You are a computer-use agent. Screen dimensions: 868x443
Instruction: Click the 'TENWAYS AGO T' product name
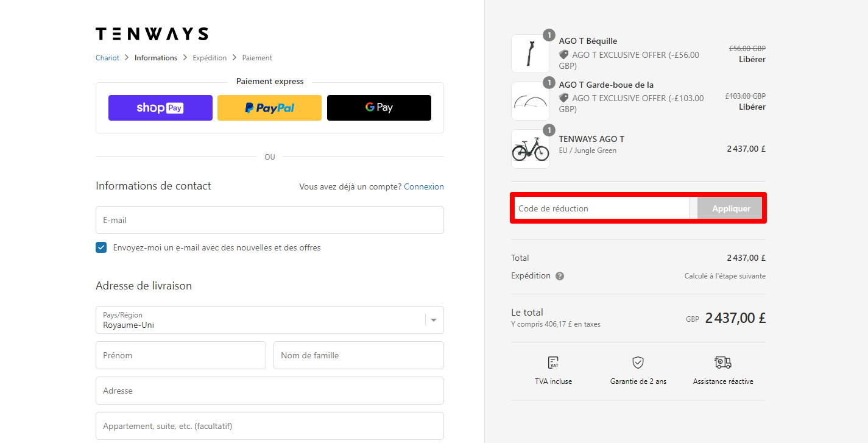coord(591,139)
